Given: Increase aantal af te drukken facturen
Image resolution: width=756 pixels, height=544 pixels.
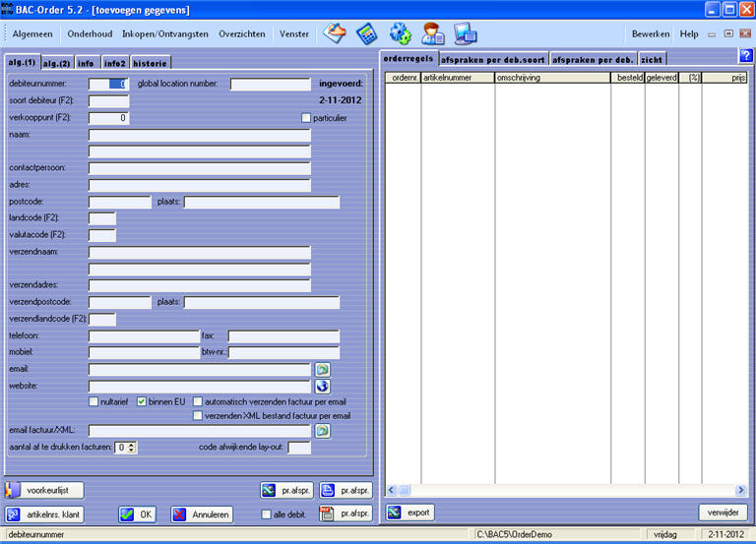Looking at the screenshot, I should tap(132, 444).
